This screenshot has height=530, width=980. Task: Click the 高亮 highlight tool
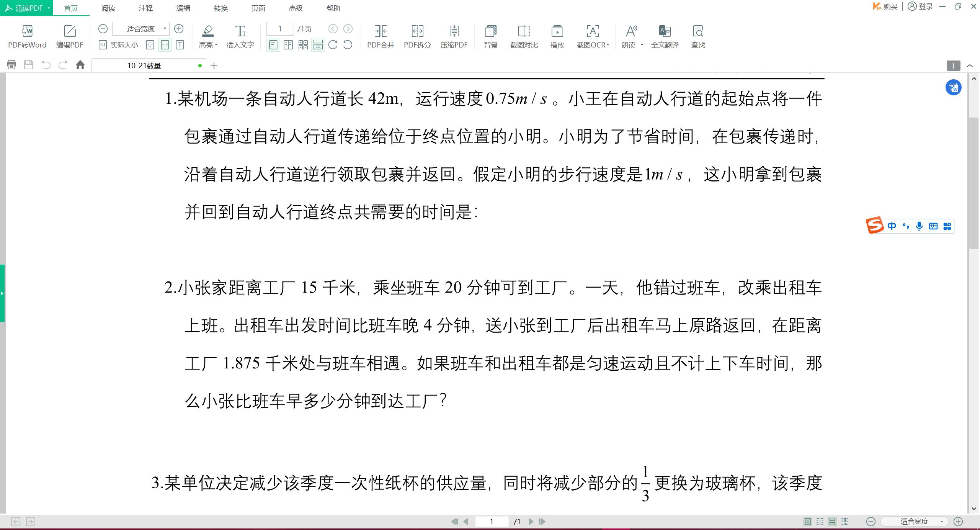pyautogui.click(x=206, y=36)
